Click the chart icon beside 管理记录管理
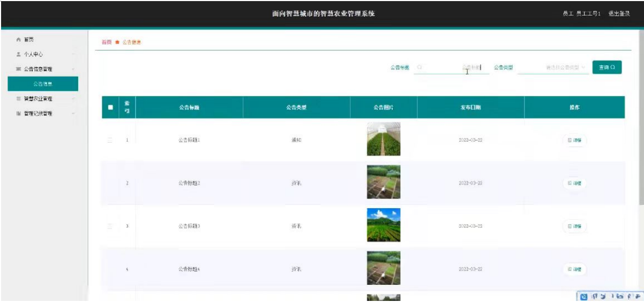This screenshot has width=644, height=302. (x=19, y=113)
